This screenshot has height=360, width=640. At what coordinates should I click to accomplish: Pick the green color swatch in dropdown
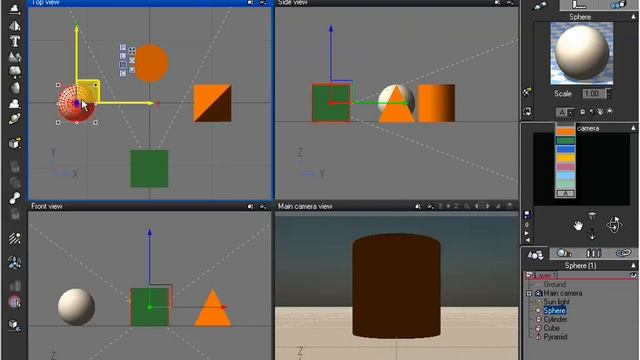[x=565, y=140]
